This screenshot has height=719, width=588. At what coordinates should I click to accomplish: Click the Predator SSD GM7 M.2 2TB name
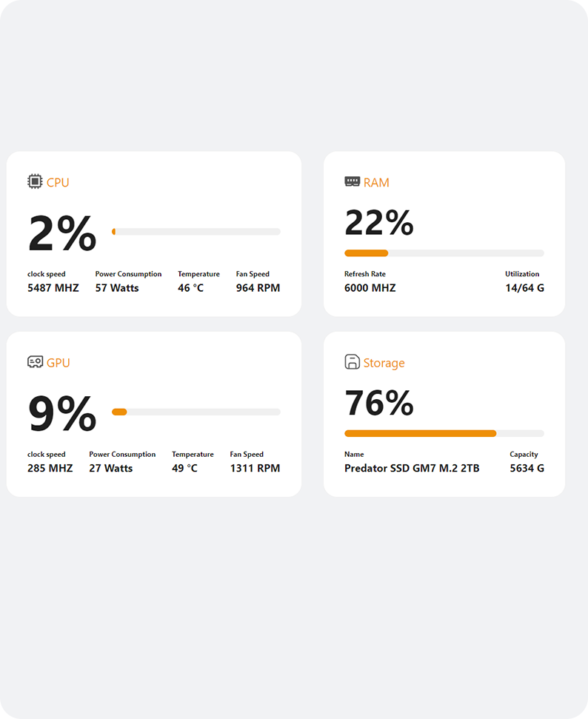coord(412,468)
